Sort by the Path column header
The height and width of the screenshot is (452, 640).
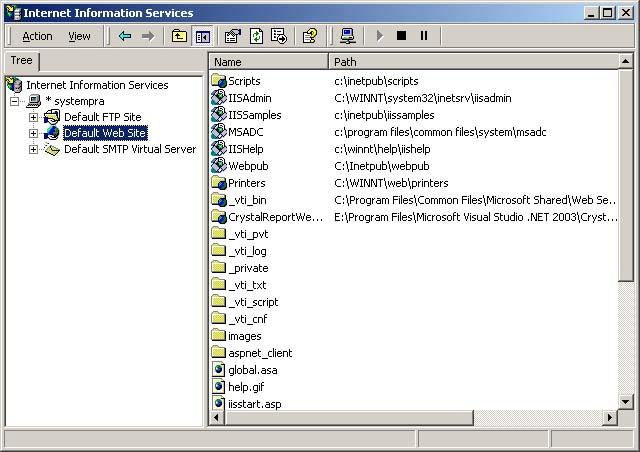(473, 62)
